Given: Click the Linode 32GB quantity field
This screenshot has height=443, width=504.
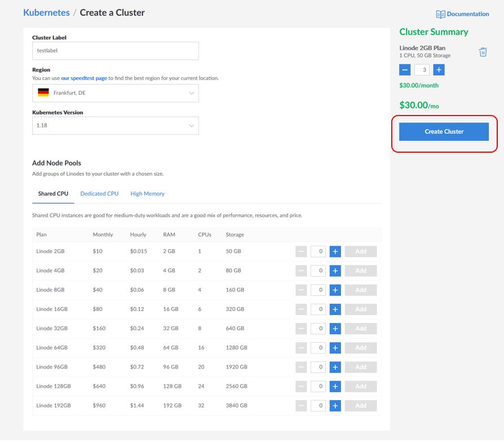Looking at the screenshot, I should point(318,329).
